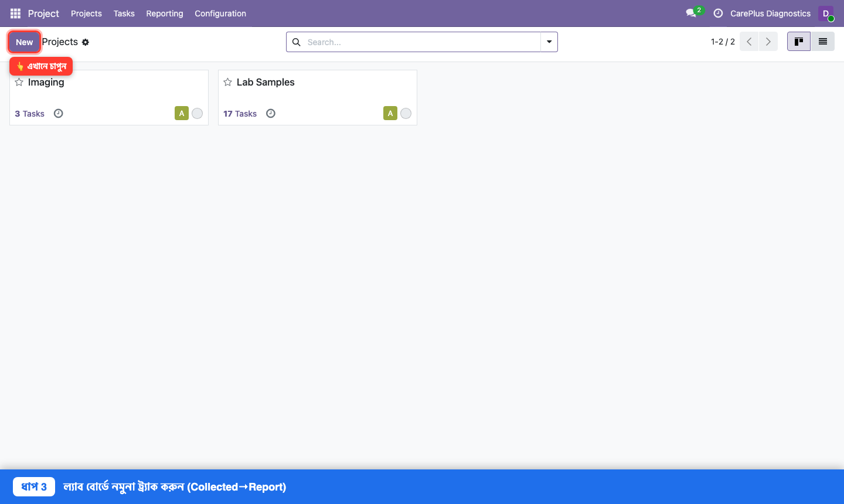Viewport: 844px width, 504px height.
Task: Open activity clock on Imaging card
Action: pyautogui.click(x=59, y=114)
